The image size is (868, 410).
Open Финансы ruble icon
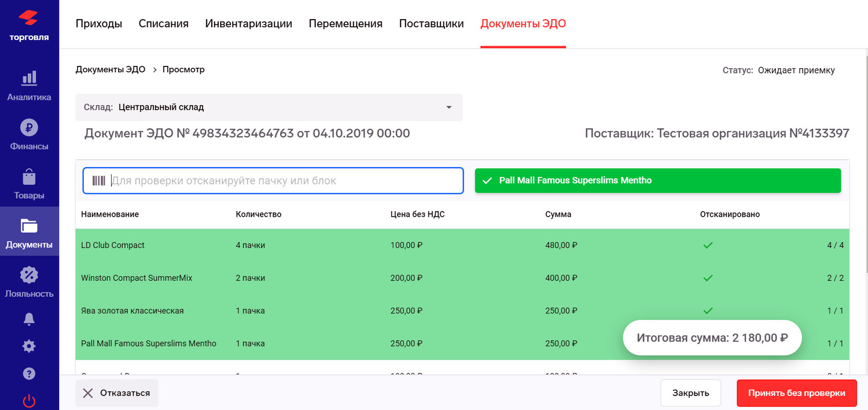29,127
